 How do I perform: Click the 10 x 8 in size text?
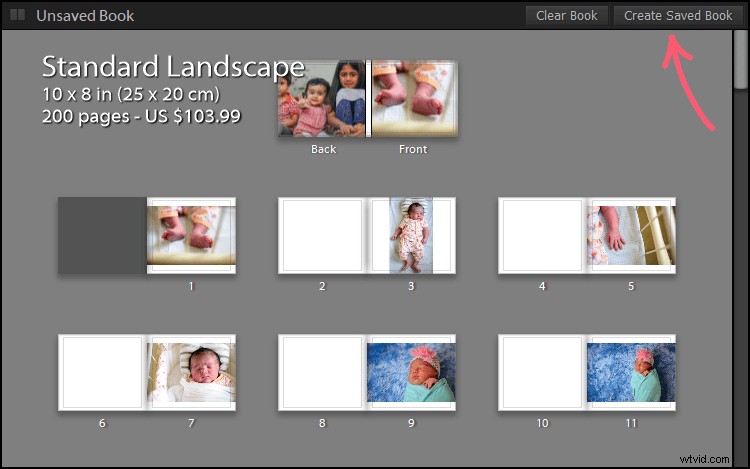point(131,94)
